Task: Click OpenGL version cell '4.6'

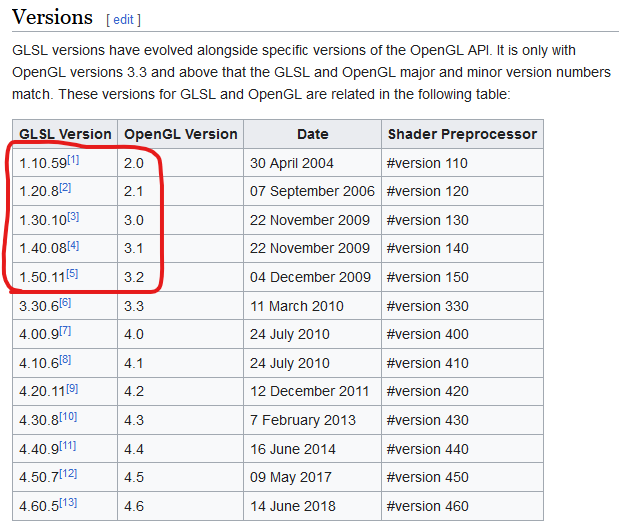Action: click(181, 506)
